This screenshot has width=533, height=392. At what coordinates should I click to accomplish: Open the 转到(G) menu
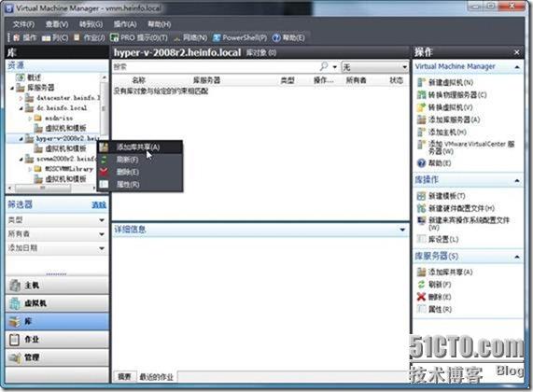(x=91, y=24)
